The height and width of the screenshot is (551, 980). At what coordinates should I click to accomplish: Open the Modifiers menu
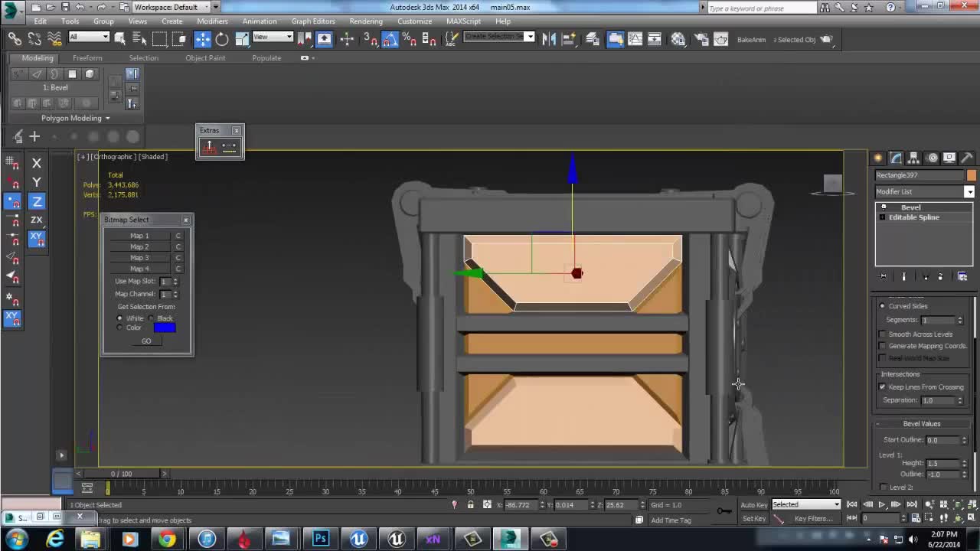pos(212,21)
